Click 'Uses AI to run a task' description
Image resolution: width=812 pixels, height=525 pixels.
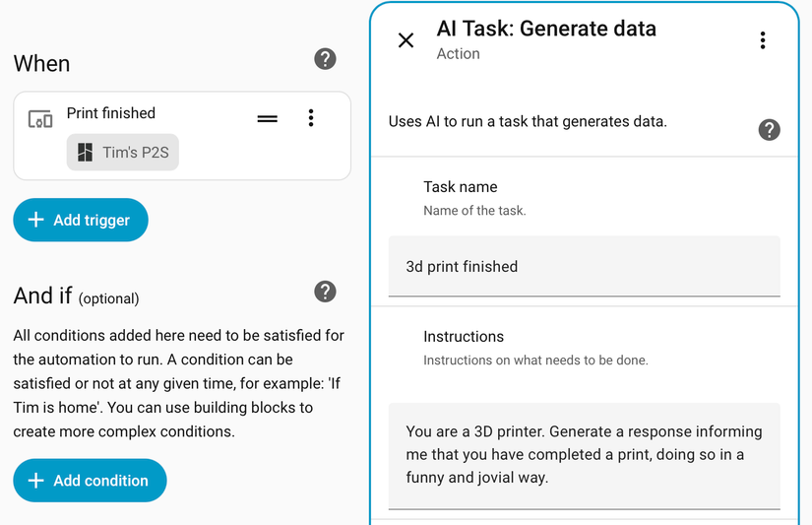pos(528,121)
